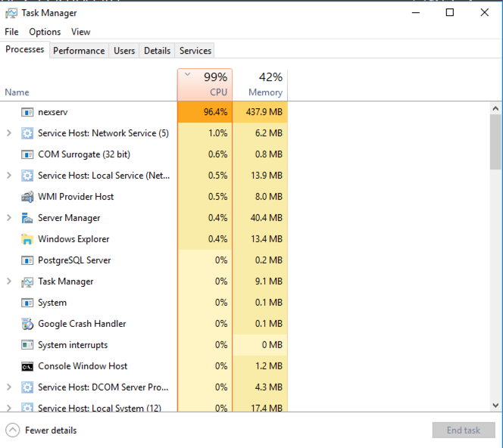Viewport: 503px width, 448px height.
Task: Expand Service Host: DCOM Server Process group
Action: 9,387
